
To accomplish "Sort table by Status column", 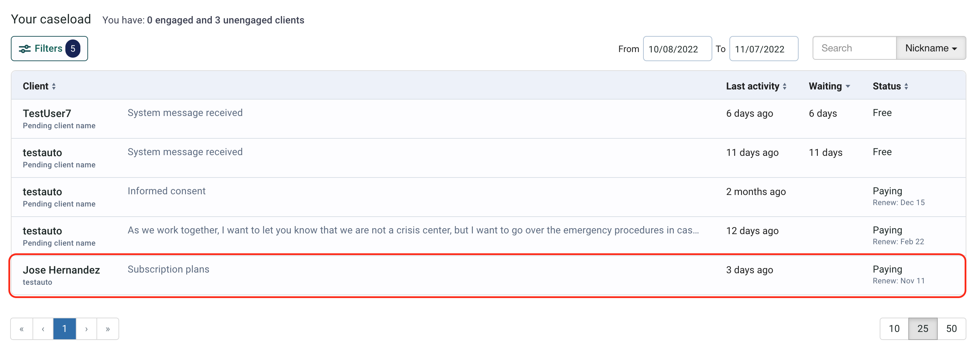I will pyautogui.click(x=890, y=86).
